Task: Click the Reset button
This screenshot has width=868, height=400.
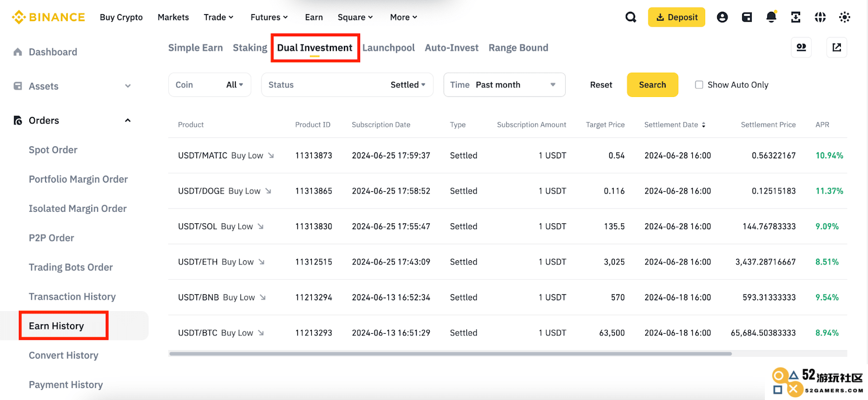Action: point(601,85)
